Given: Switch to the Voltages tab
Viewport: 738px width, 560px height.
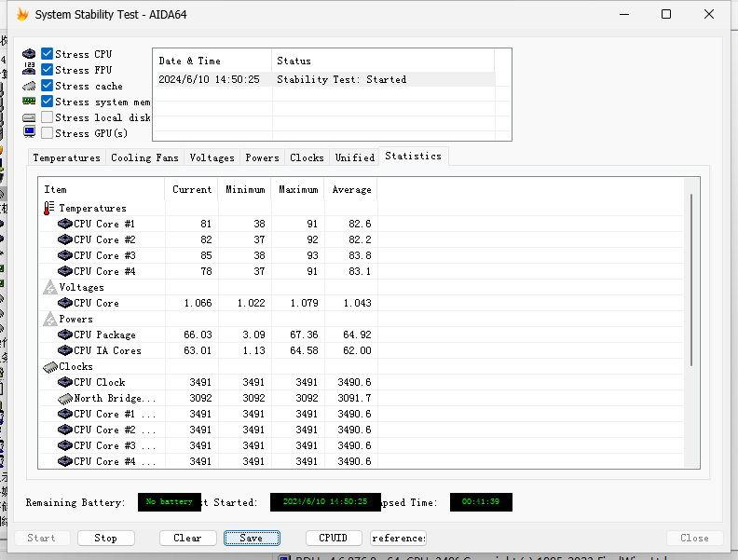Looking at the screenshot, I should pyautogui.click(x=212, y=157).
